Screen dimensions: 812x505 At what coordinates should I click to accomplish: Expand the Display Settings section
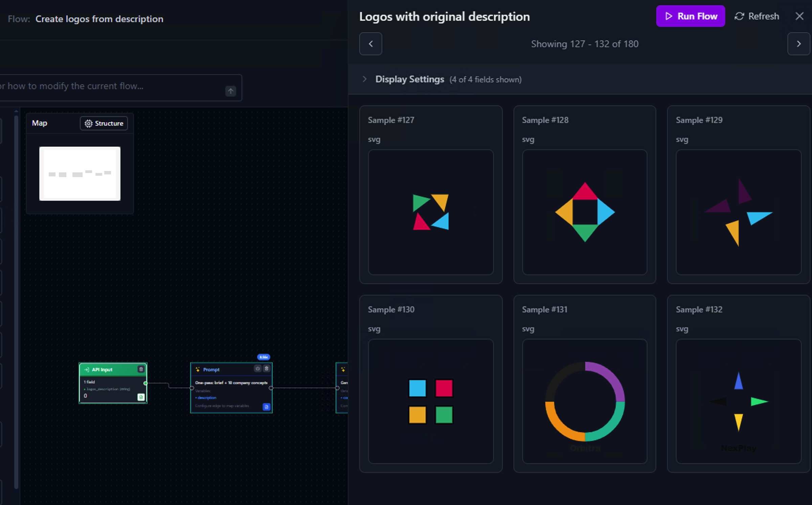[365, 79]
